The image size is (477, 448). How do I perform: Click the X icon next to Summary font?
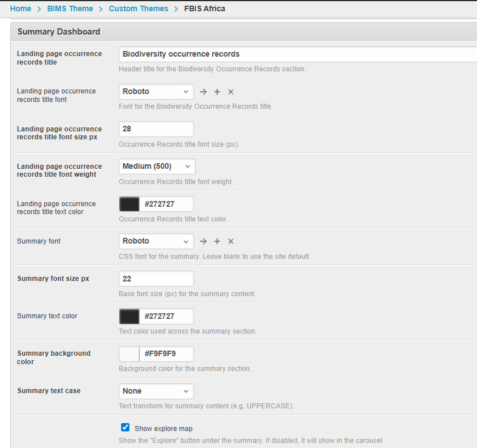click(230, 241)
